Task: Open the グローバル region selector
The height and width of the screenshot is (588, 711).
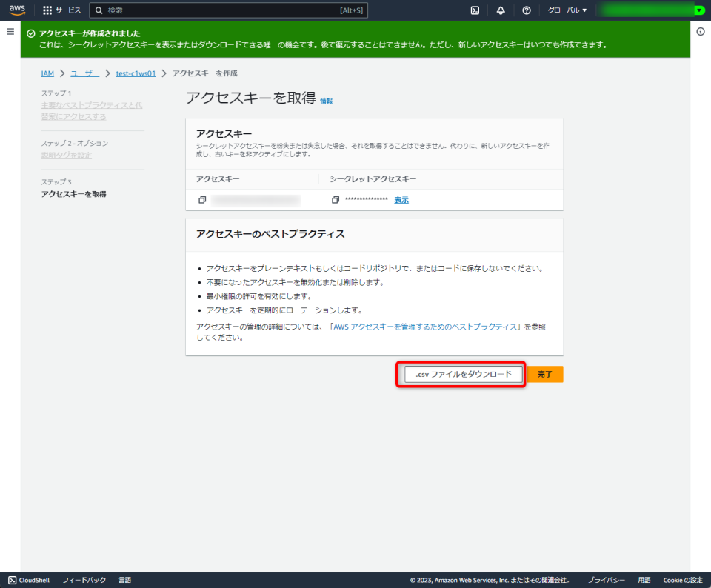Action: pos(564,10)
